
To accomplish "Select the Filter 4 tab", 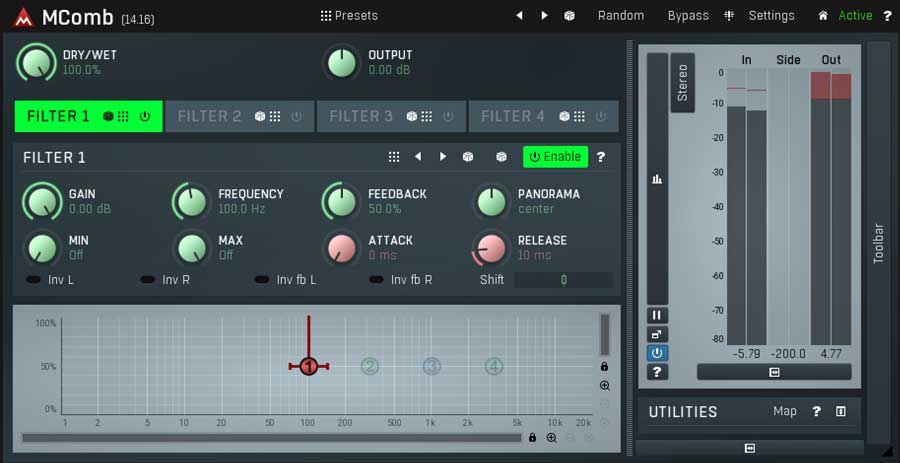I will [x=544, y=116].
